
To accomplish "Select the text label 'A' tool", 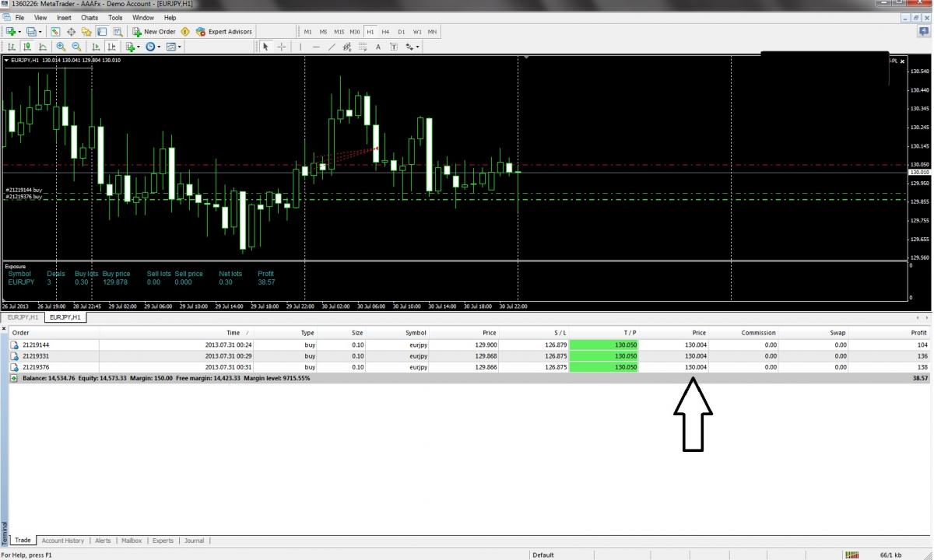I will click(x=378, y=47).
